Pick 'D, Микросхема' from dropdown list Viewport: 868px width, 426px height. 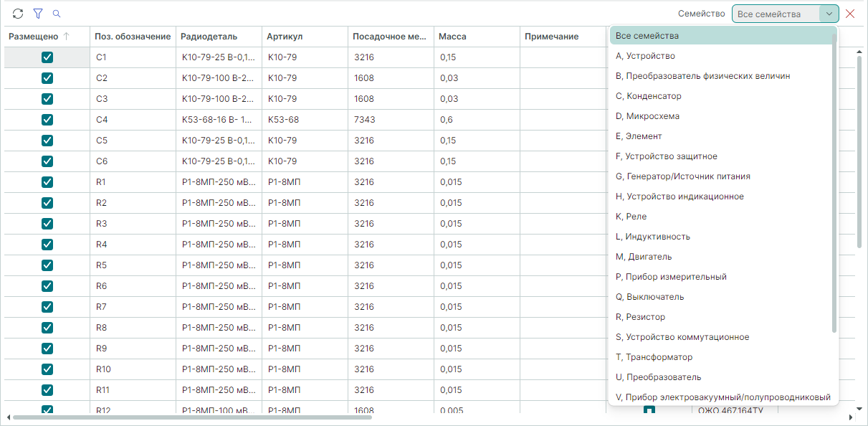647,116
